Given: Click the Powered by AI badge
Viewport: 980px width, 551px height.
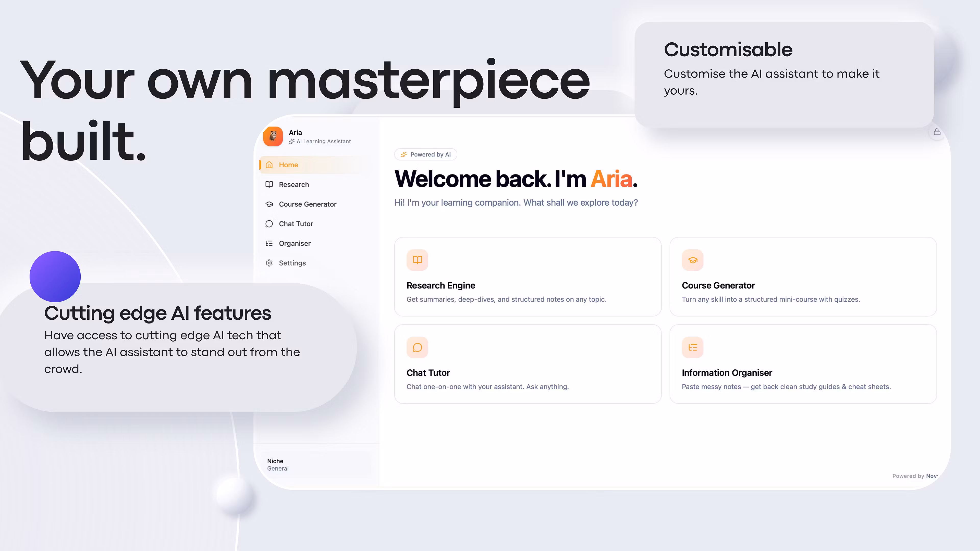Looking at the screenshot, I should [x=426, y=154].
